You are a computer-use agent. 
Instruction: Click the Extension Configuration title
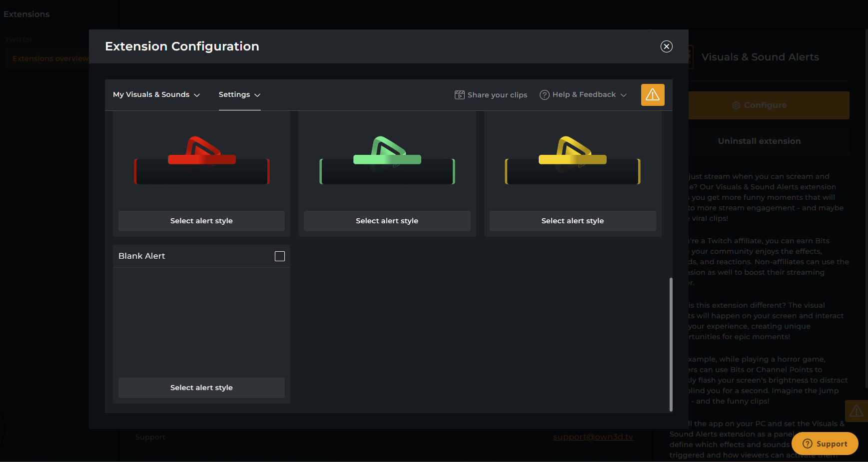[182, 46]
